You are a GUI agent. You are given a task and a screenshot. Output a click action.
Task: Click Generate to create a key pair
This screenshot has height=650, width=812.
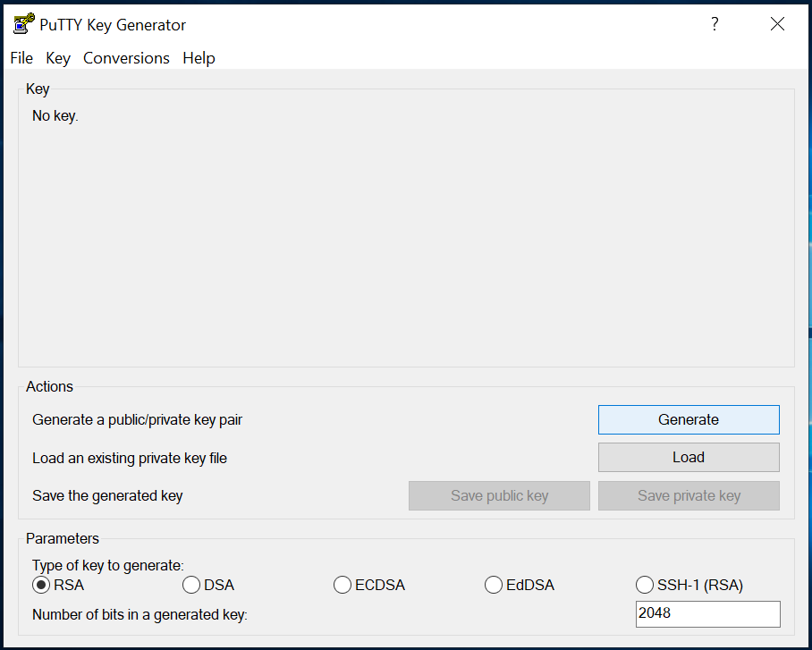click(x=689, y=419)
